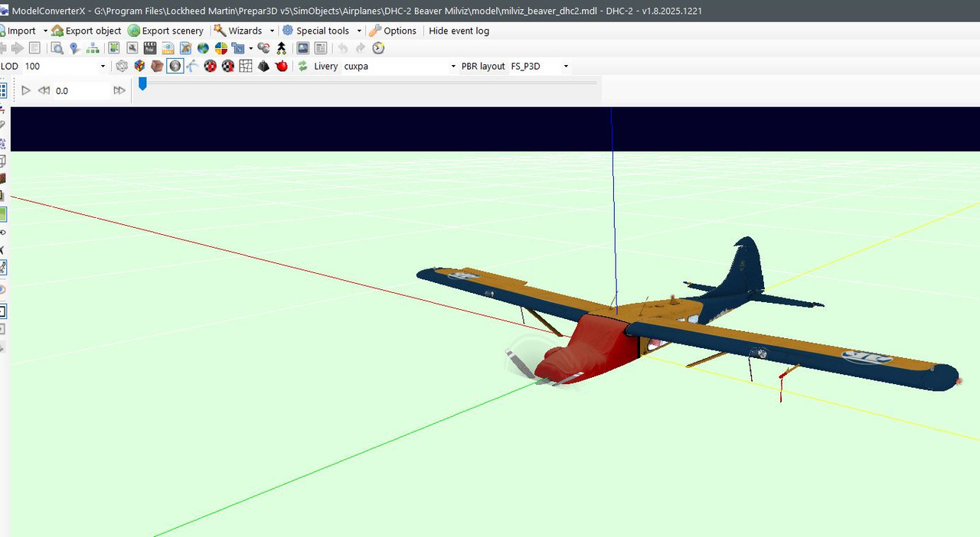Expand the object placement icon dropdown arrow
Image resolution: width=980 pixels, height=537 pixels.
(251, 48)
